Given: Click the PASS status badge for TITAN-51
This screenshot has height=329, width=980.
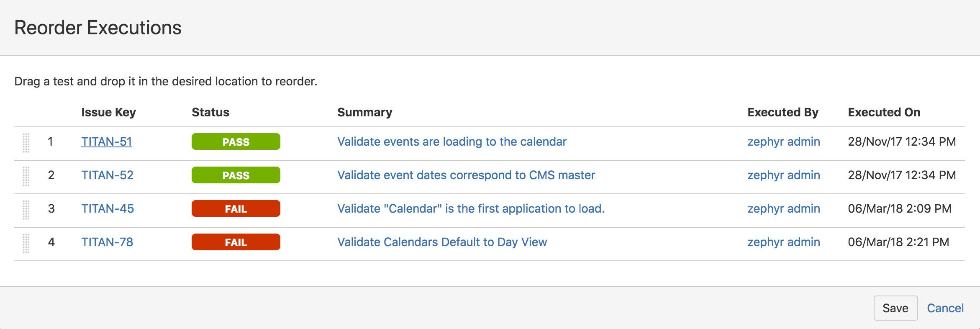Looking at the screenshot, I should pos(236,142).
